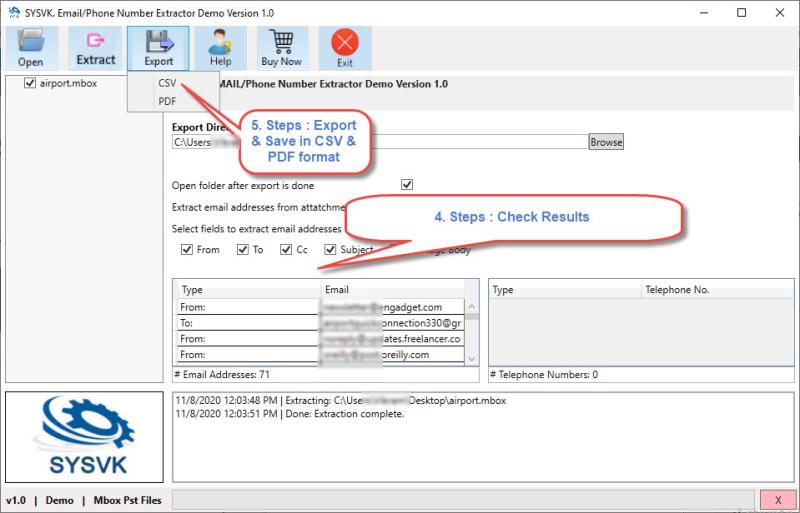The image size is (800, 513).
Task: Click Mbox Pst Files in the status bar
Action: (128, 500)
